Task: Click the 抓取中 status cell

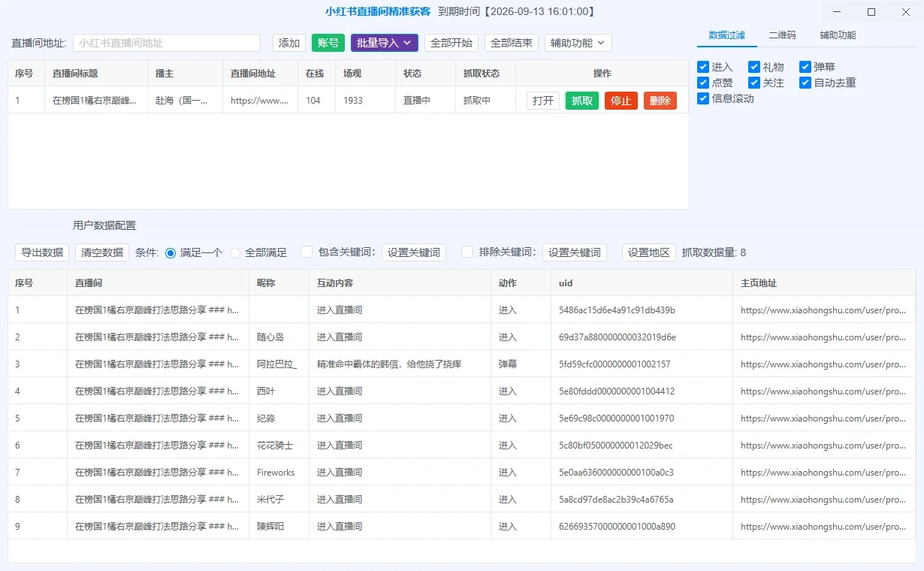Action: (485, 100)
